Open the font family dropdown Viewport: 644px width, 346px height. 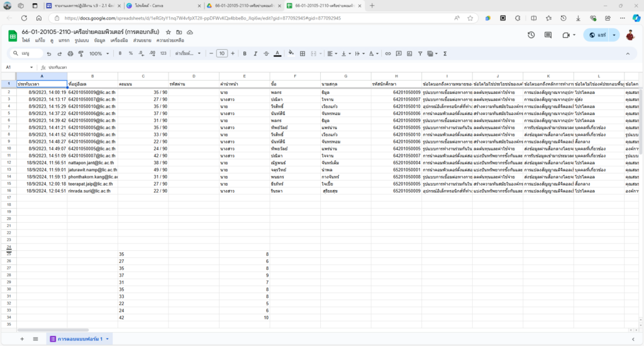coord(187,53)
